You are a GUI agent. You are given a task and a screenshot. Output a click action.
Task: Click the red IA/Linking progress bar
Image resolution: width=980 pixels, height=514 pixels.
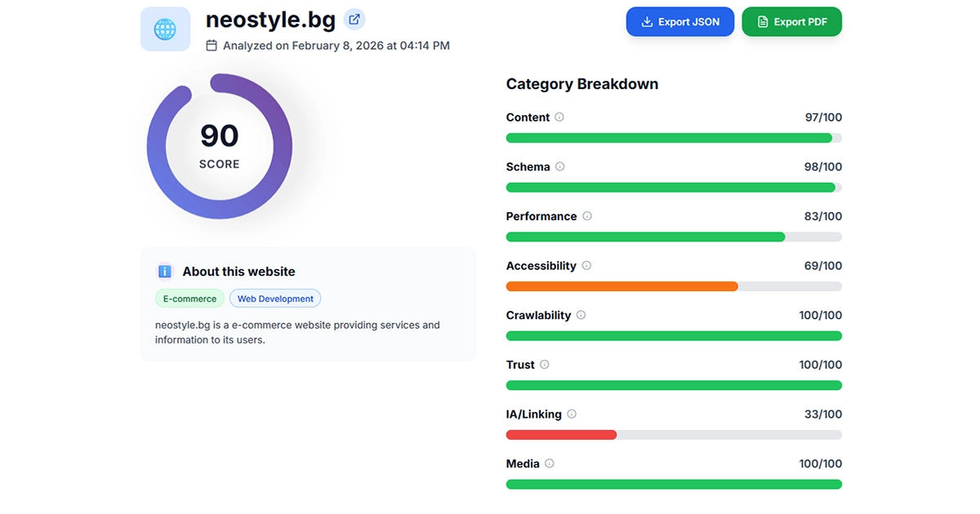(x=561, y=435)
